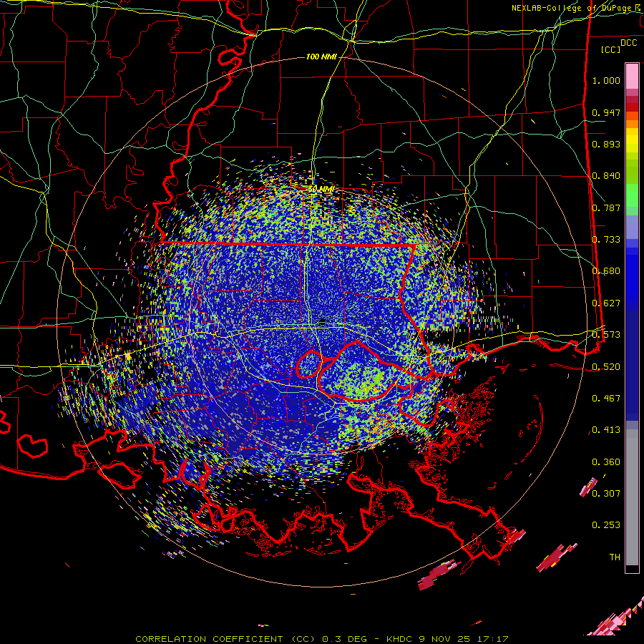Screen dimensions: 644x644
Task: Click the 0.413 scale value
Action: pyautogui.click(x=606, y=430)
